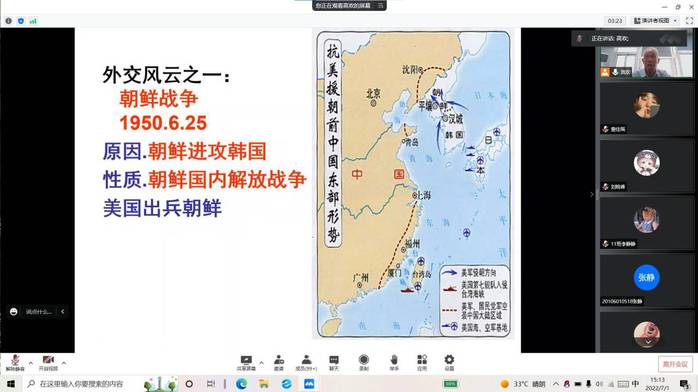698x392 pixels.
Task: Open the speaker view layout dropdown
Action: coord(655,20)
